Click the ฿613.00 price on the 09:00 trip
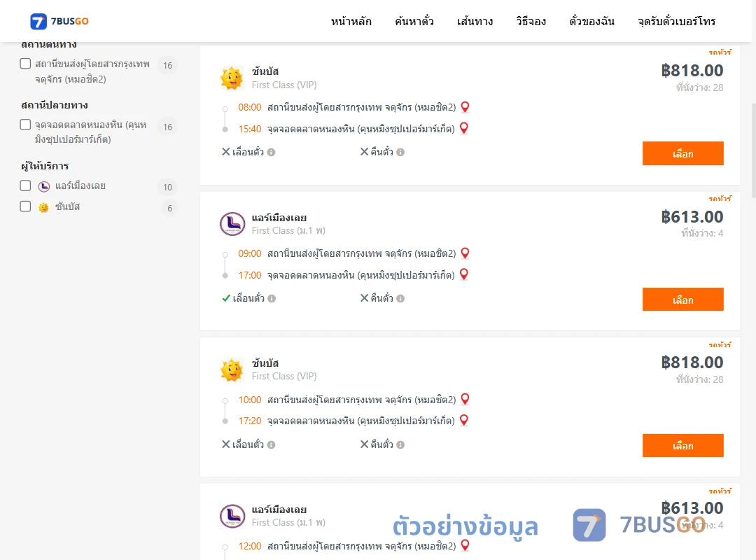This screenshot has width=756, height=560. (692, 216)
